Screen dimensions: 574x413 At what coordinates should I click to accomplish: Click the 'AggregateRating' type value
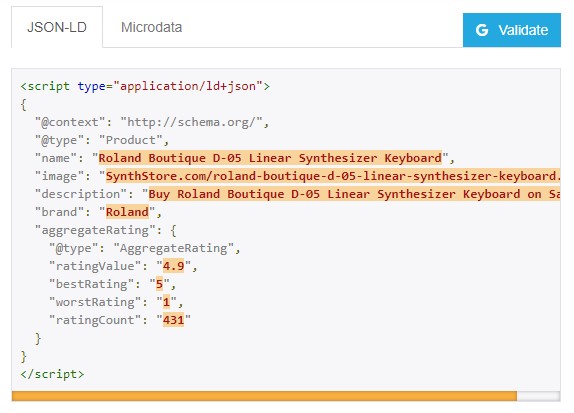point(174,248)
